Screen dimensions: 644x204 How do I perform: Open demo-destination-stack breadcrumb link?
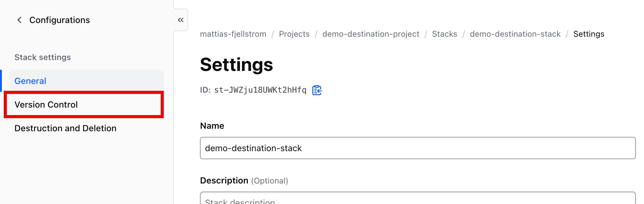(515, 34)
